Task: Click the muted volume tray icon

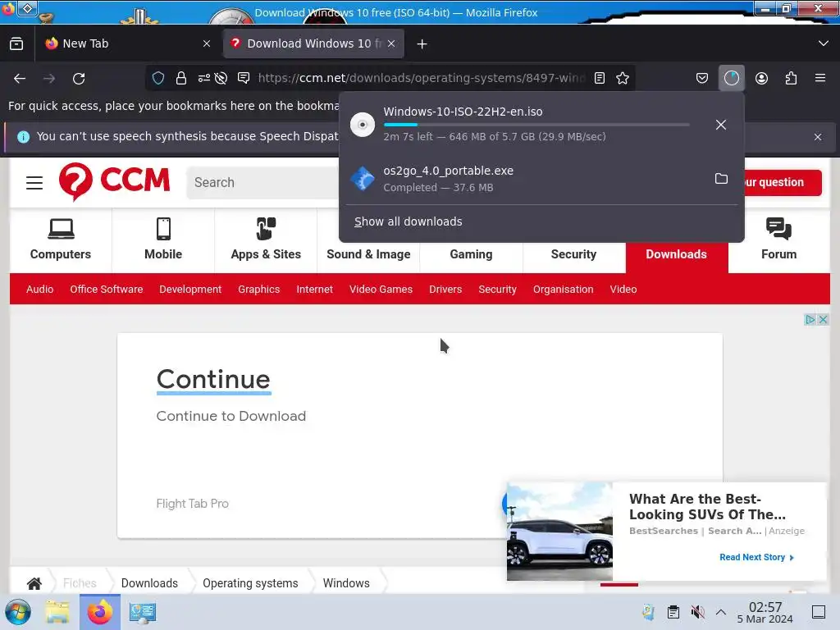Action: (x=697, y=612)
